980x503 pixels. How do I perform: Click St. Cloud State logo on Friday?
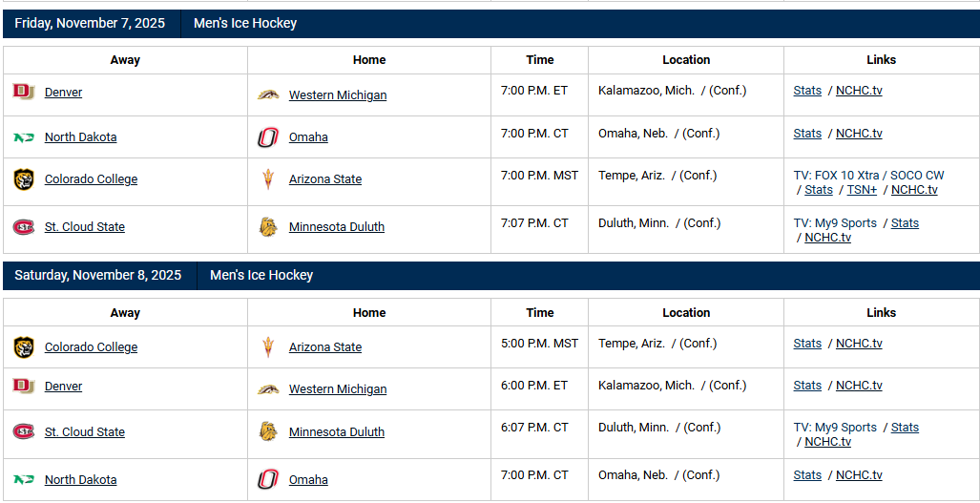pyautogui.click(x=24, y=227)
